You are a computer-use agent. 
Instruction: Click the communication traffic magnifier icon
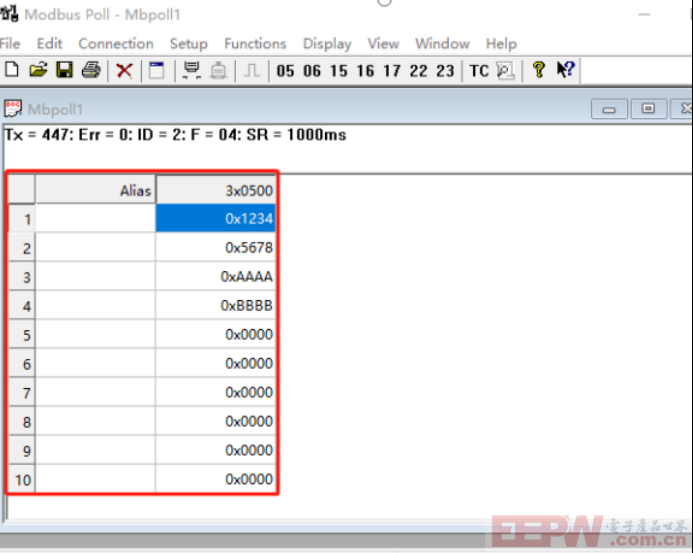pyautogui.click(x=505, y=70)
